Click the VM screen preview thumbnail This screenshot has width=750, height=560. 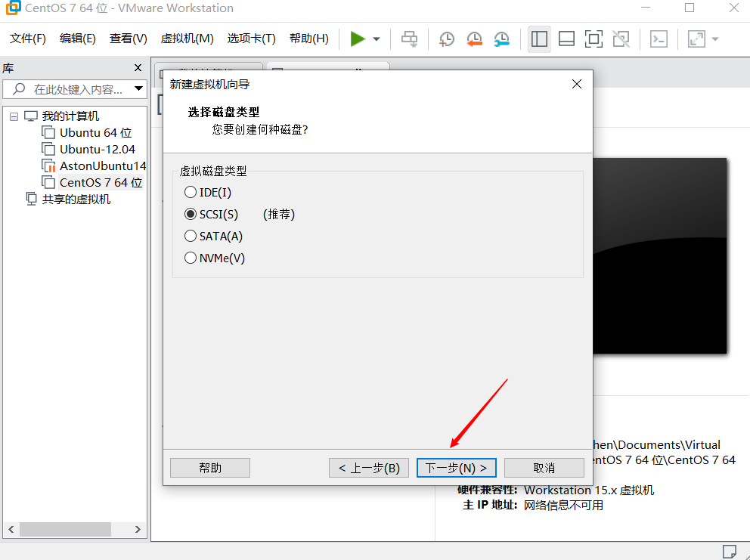pos(659,256)
